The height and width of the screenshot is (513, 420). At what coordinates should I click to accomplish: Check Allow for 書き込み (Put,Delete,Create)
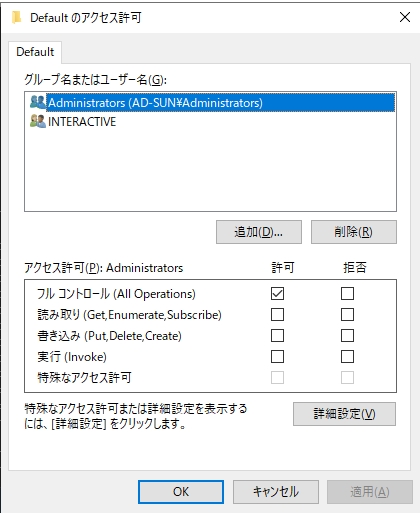(x=277, y=336)
